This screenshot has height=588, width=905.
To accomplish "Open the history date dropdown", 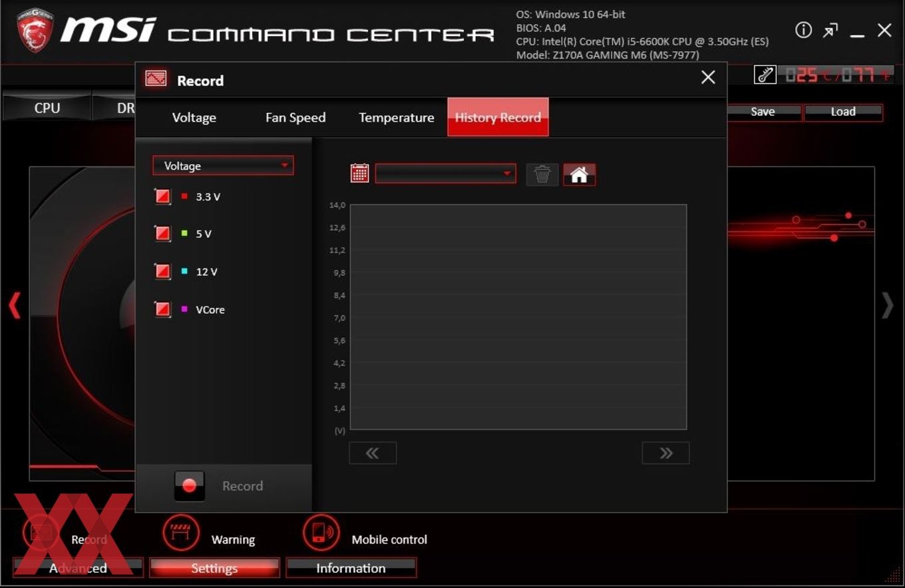I will click(x=445, y=174).
